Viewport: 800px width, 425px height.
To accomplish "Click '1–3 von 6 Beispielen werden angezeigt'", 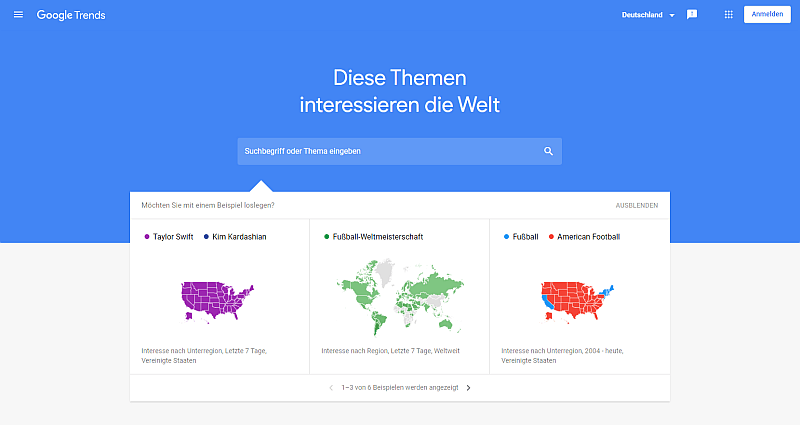I will pos(400,388).
